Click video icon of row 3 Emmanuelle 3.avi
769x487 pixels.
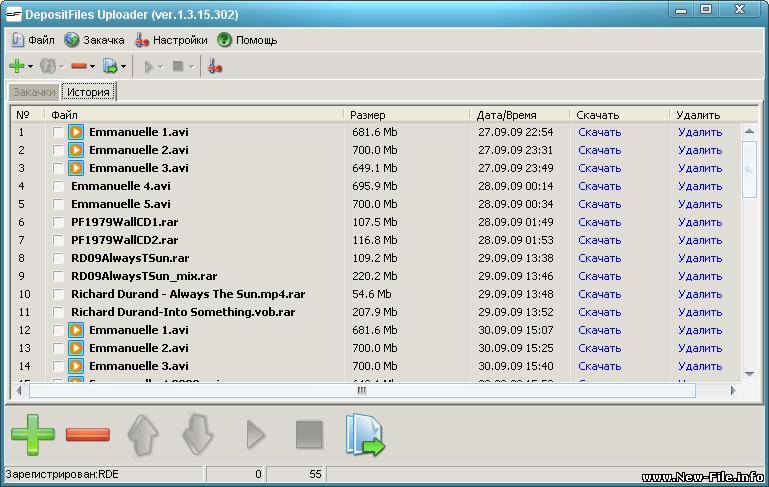[x=76, y=168]
